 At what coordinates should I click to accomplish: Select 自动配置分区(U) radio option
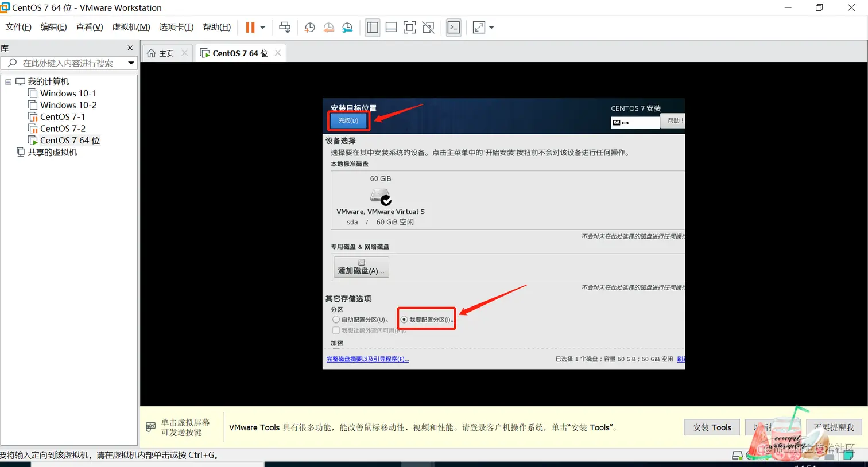click(x=336, y=320)
